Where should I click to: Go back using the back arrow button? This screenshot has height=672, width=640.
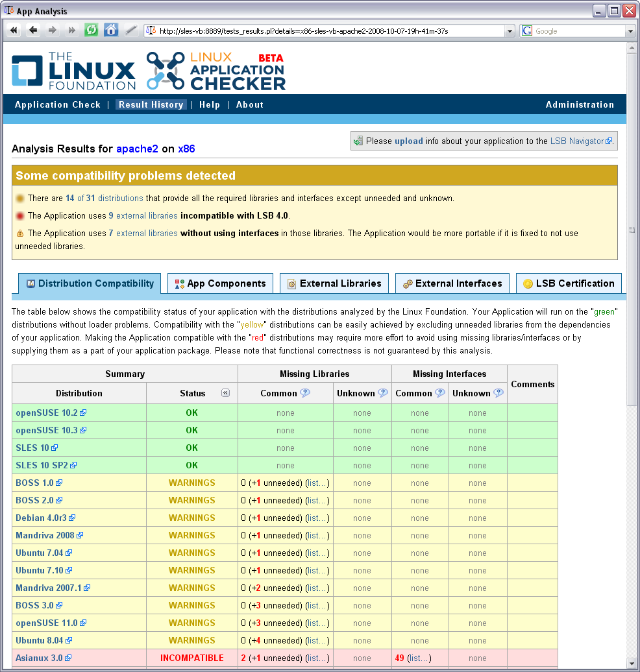pyautogui.click(x=33, y=30)
